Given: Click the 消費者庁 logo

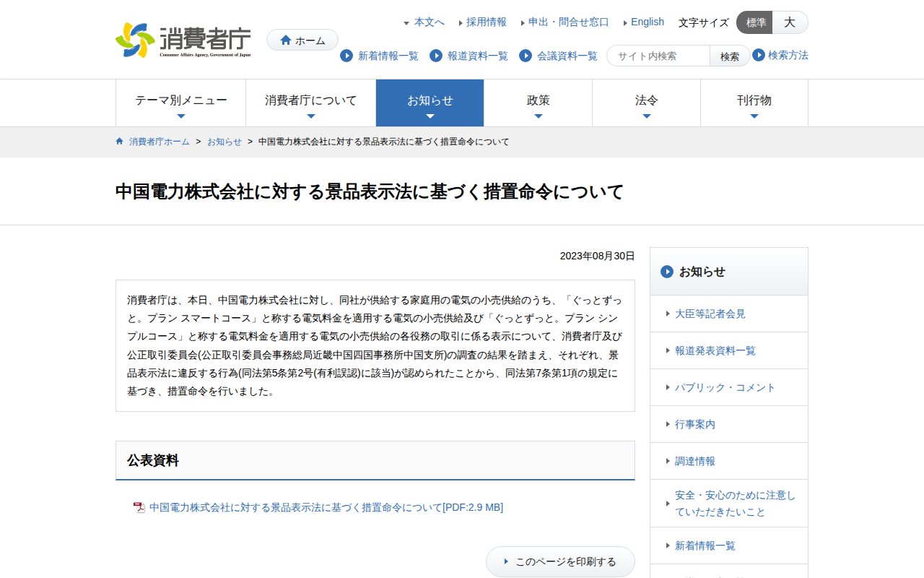Looking at the screenshot, I should [183, 40].
